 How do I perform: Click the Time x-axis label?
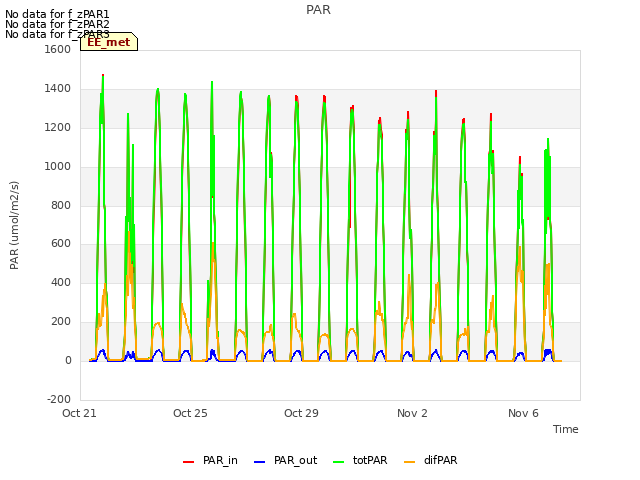566,429
